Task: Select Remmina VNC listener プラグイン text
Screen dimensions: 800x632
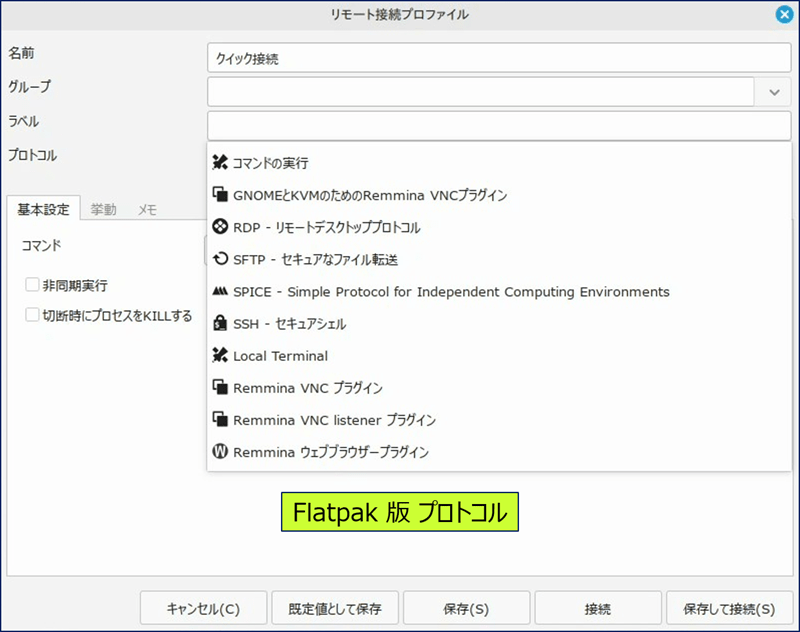Action: (x=334, y=420)
